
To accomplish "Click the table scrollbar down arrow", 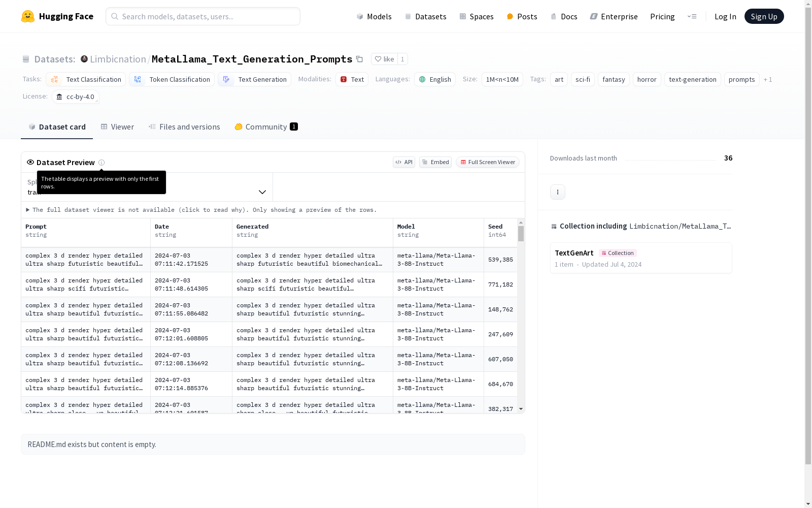I will [521, 409].
